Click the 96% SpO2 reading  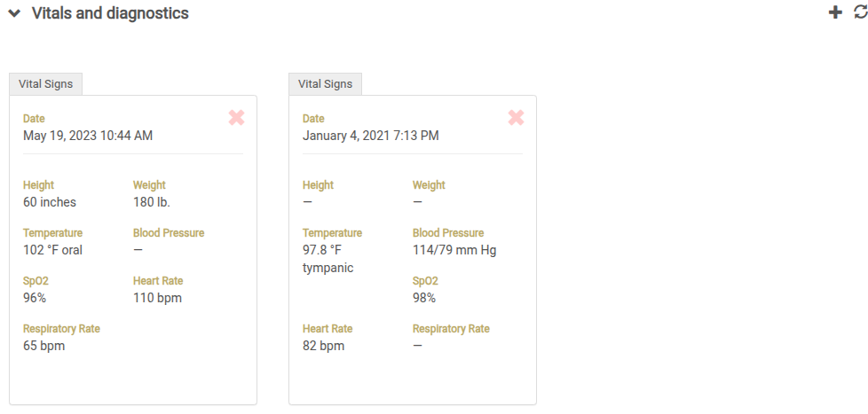coord(35,298)
